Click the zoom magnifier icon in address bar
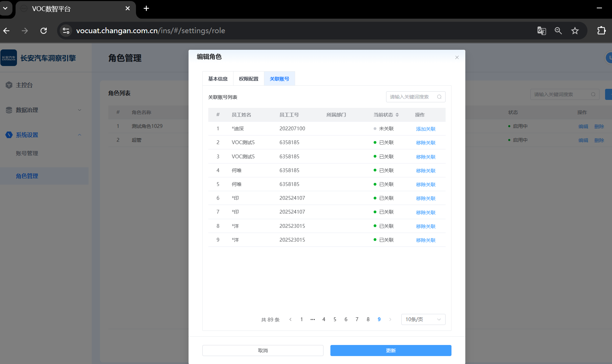The height and width of the screenshot is (364, 612). [x=558, y=31]
